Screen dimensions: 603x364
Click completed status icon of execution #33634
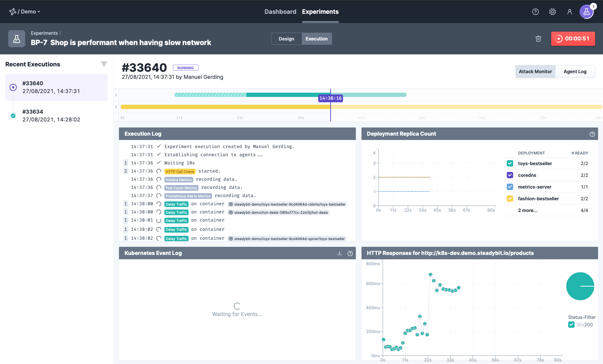[x=13, y=116]
